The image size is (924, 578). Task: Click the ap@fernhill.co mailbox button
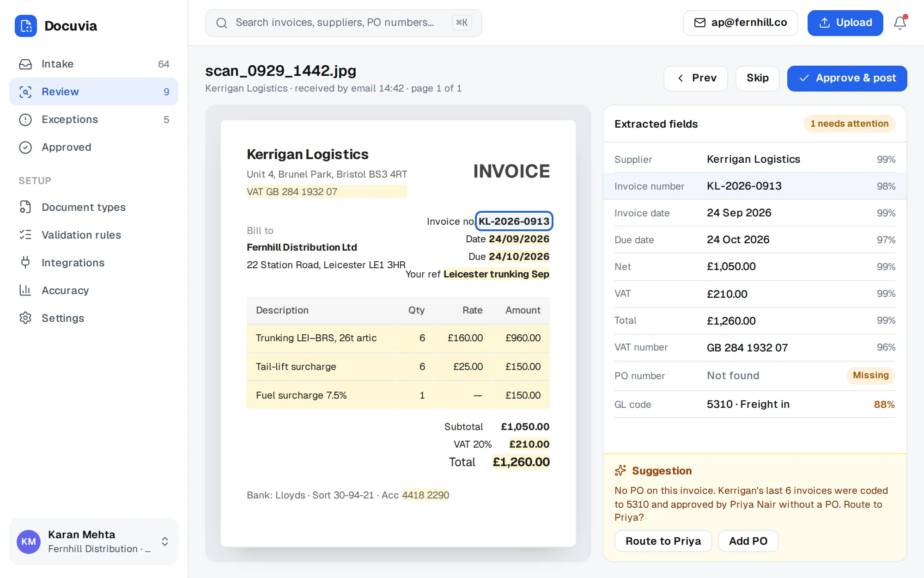[740, 23]
